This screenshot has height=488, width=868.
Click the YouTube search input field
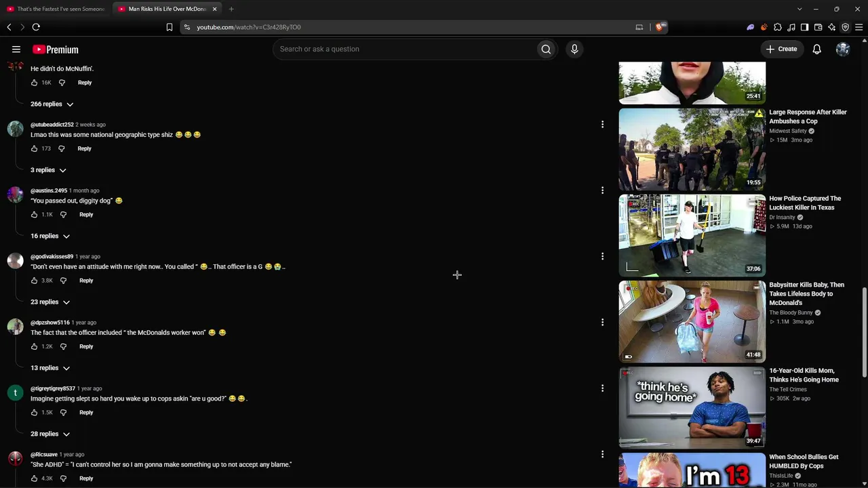tap(404, 49)
